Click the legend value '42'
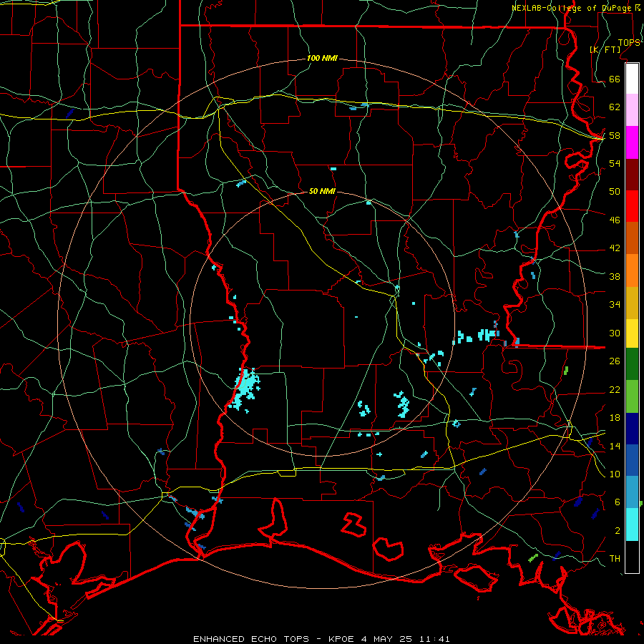 tap(615, 248)
